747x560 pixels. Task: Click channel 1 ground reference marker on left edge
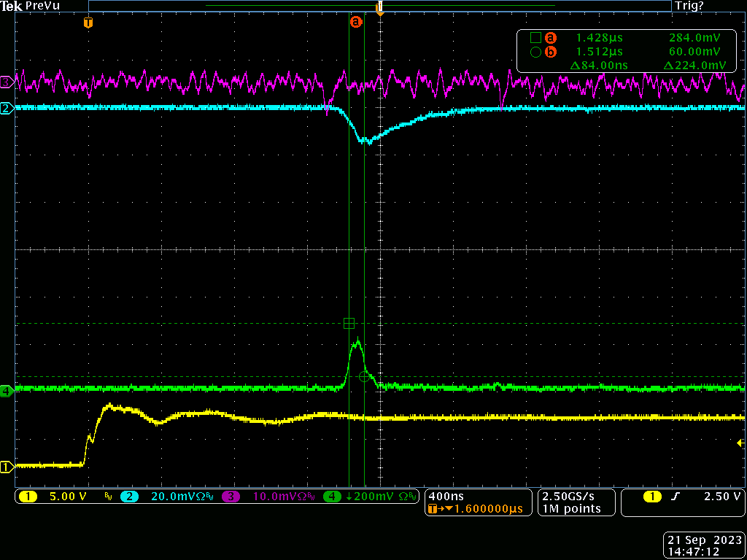7,467
